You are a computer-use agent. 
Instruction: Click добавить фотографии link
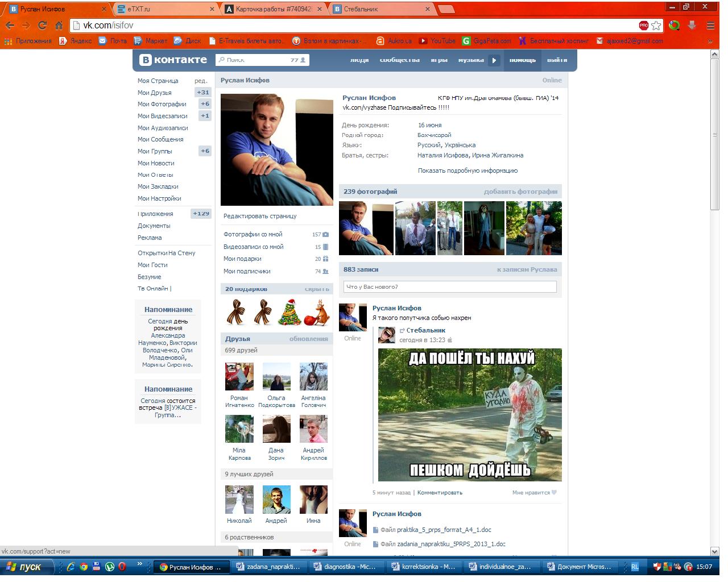[x=520, y=192]
